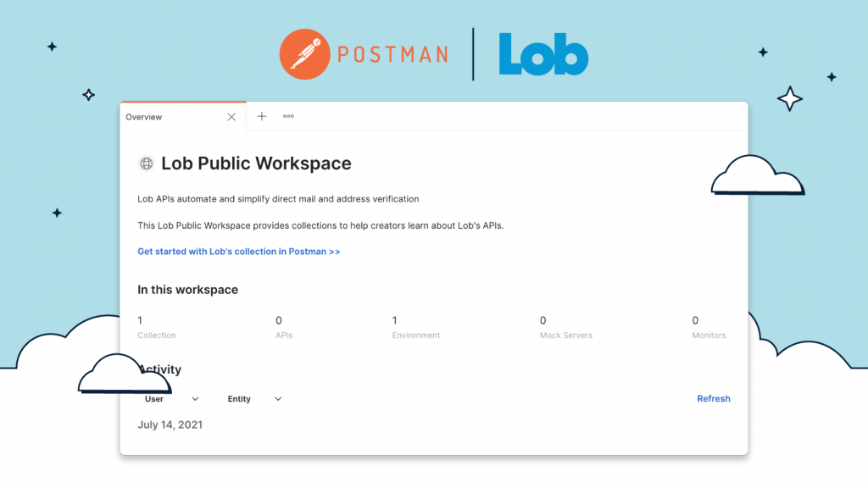868x488 pixels.
Task: Click the Postman logo in the banner
Action: pyautogui.click(x=364, y=54)
